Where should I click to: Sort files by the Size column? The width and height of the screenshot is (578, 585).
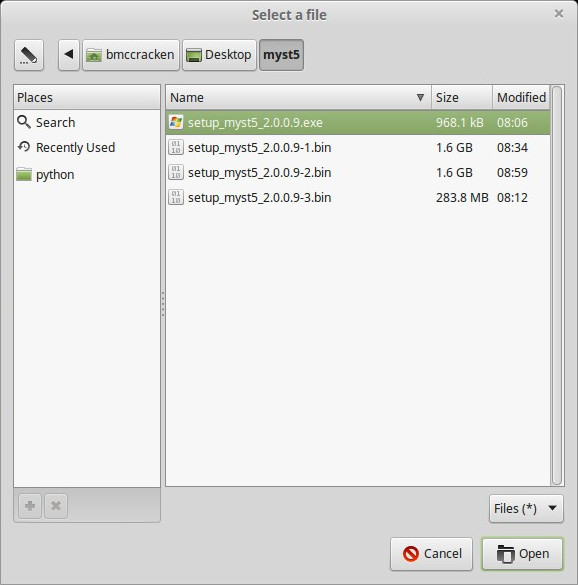[462, 97]
